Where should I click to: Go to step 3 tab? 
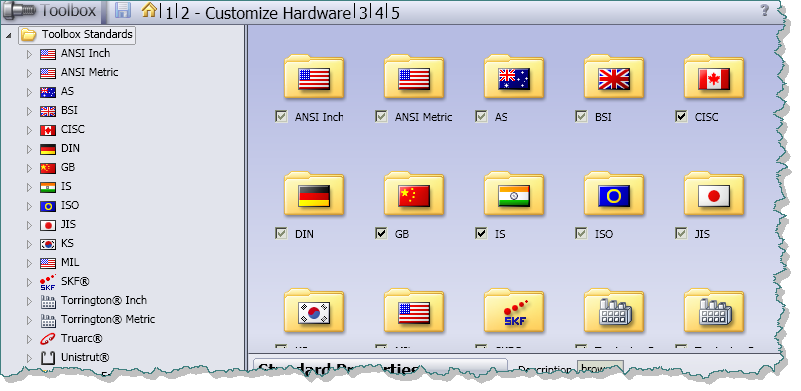(363, 13)
